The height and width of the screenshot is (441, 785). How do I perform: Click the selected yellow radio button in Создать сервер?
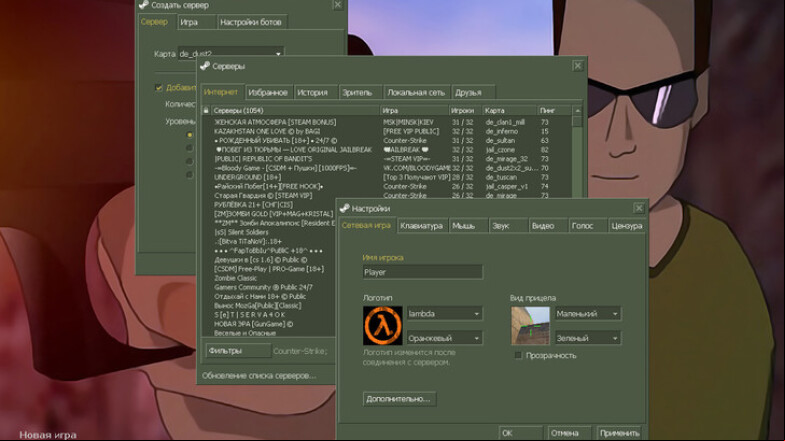[189, 135]
